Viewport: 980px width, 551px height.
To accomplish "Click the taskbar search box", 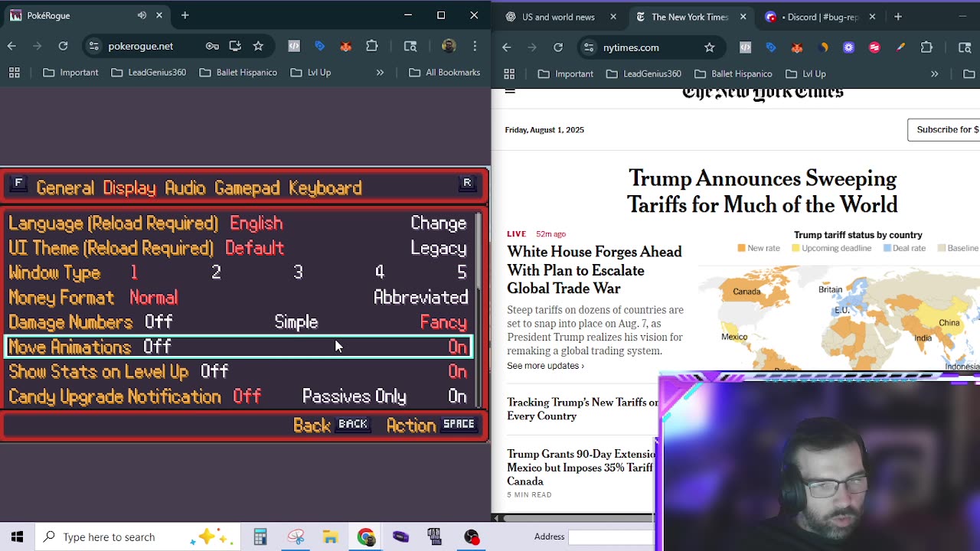I will (138, 536).
